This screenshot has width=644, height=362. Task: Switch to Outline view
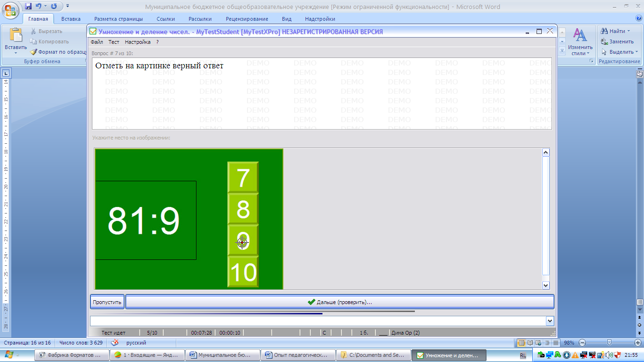click(x=547, y=343)
